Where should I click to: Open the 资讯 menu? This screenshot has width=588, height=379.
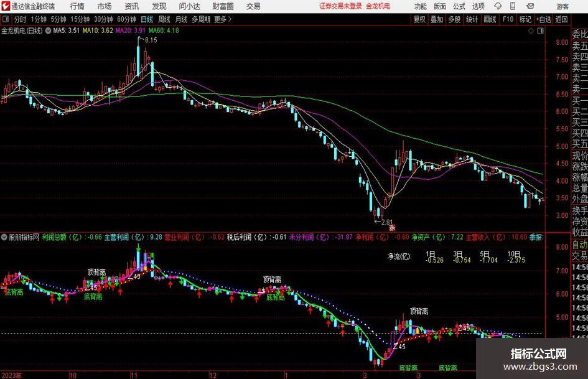132,6
